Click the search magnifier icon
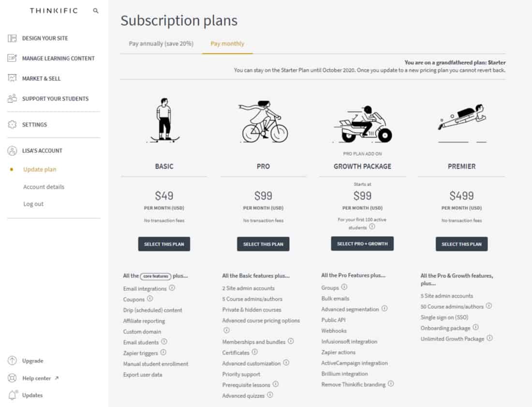 [x=96, y=11]
